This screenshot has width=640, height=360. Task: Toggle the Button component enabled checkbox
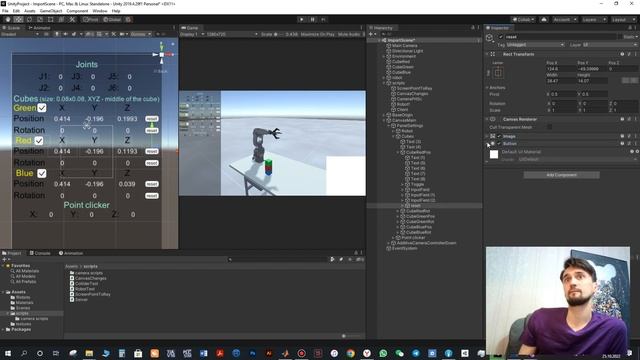point(499,144)
